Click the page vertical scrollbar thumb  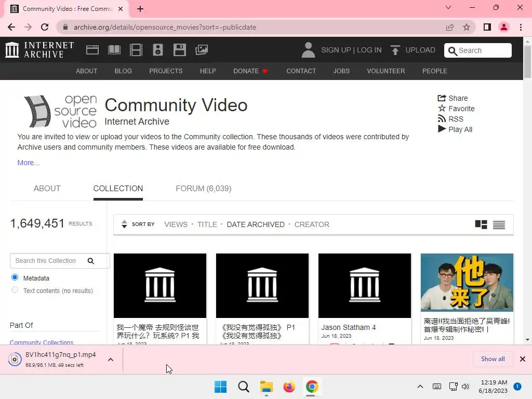(x=527, y=61)
